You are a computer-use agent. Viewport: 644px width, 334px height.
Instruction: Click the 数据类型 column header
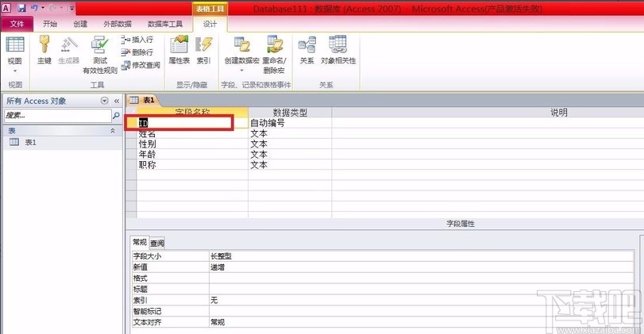point(290,113)
